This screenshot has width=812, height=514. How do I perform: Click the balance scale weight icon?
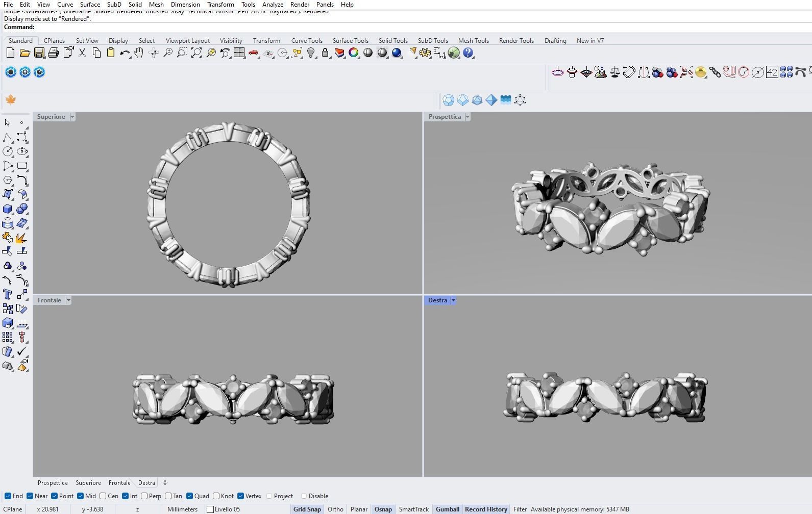pos(615,72)
